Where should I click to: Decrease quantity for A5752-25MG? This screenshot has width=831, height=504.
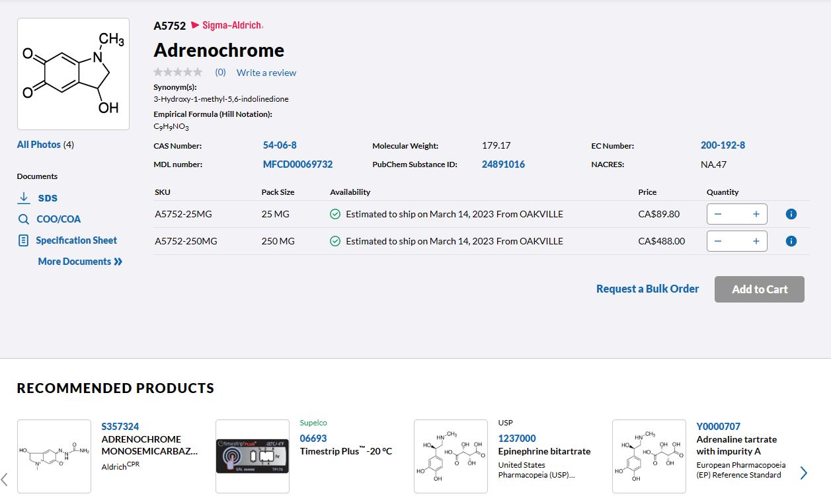[x=718, y=214]
